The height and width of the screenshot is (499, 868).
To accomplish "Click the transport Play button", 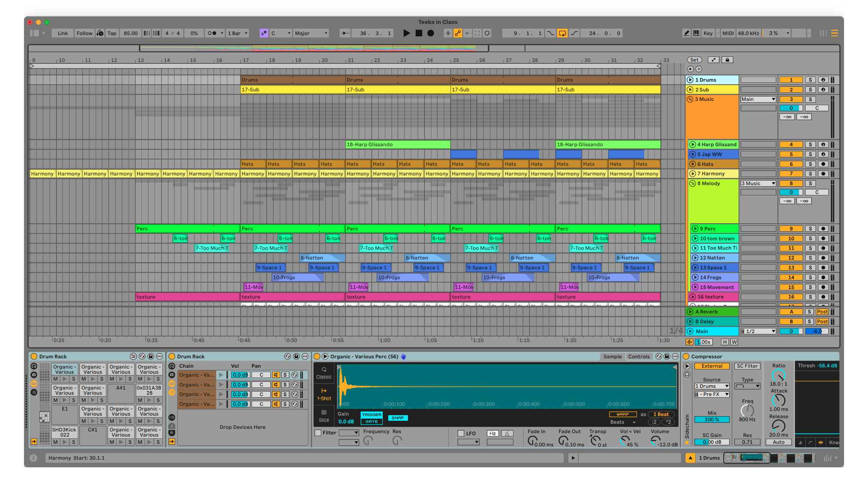I will coord(406,33).
